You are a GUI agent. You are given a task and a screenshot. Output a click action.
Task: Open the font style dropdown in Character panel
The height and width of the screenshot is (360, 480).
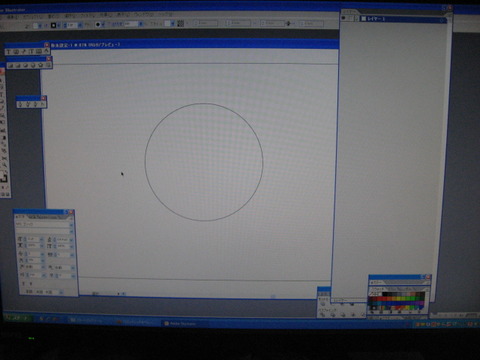[x=71, y=231]
